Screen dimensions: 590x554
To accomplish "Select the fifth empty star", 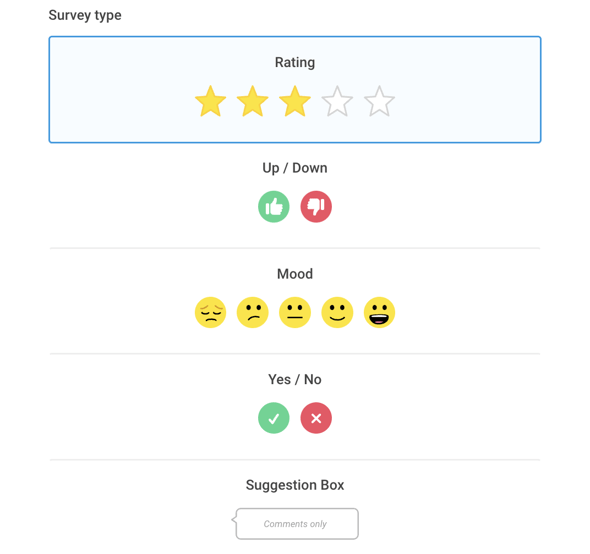I will pos(379,101).
